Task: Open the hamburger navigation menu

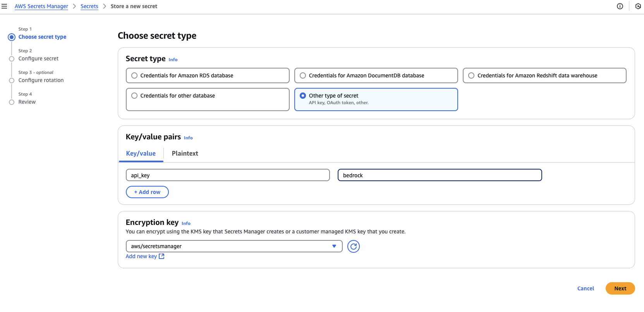Action: pos(4,6)
